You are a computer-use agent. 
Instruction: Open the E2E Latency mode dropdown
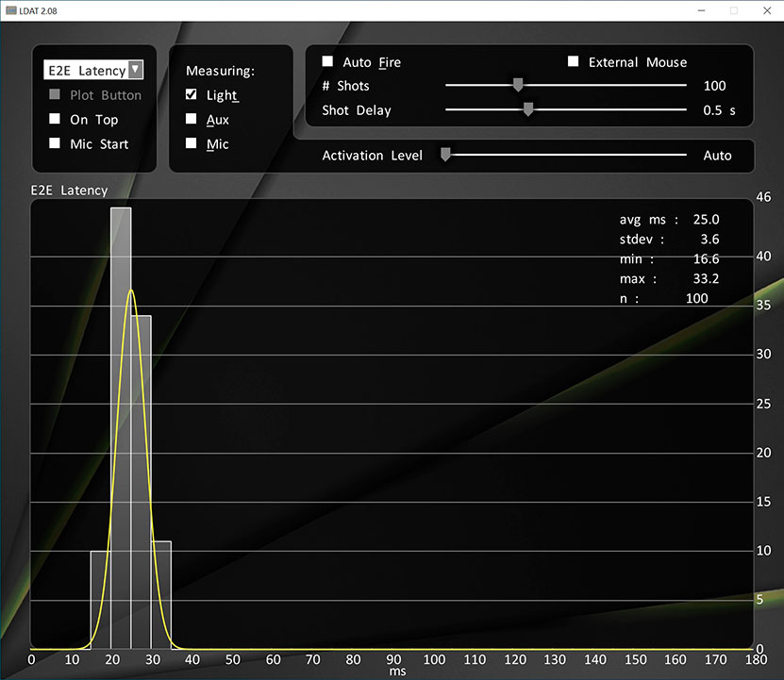(x=93, y=70)
